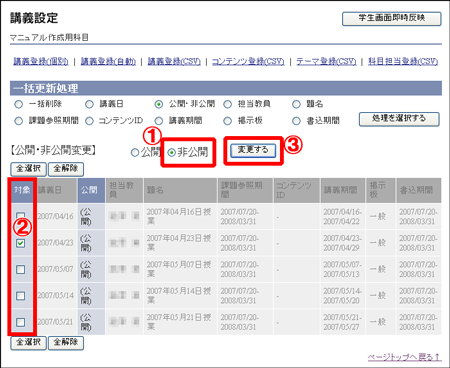Select the 掲示板 radio option
Screen dimensions: 450x368
tap(227, 121)
